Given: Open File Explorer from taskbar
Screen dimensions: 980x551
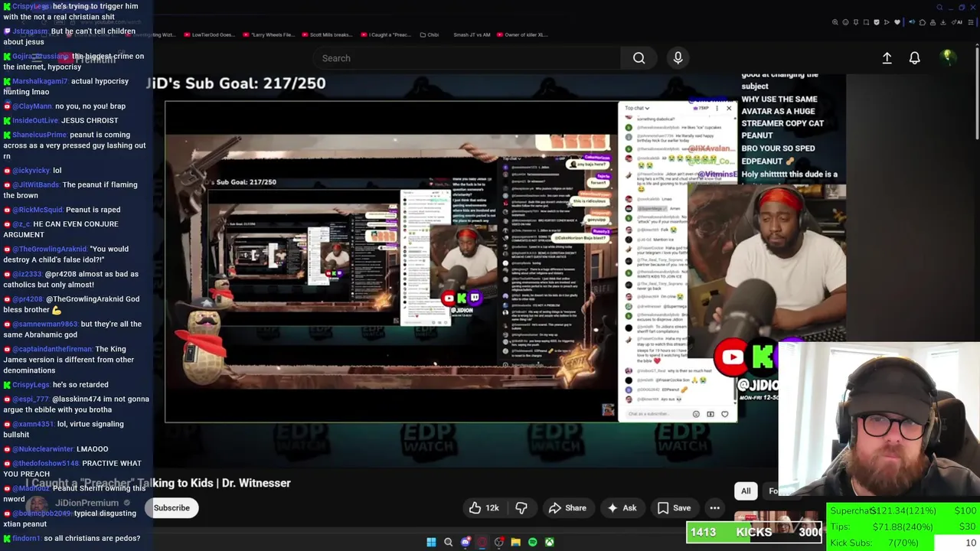Looking at the screenshot, I should [x=516, y=542].
